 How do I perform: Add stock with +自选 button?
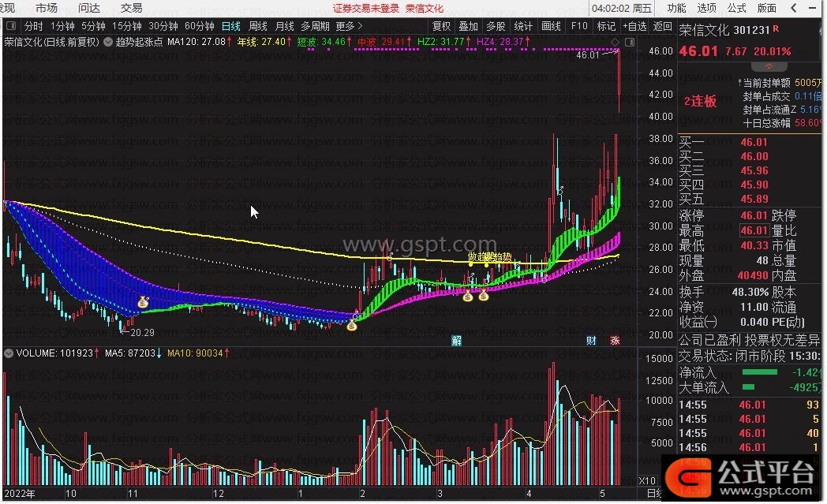click(634, 26)
